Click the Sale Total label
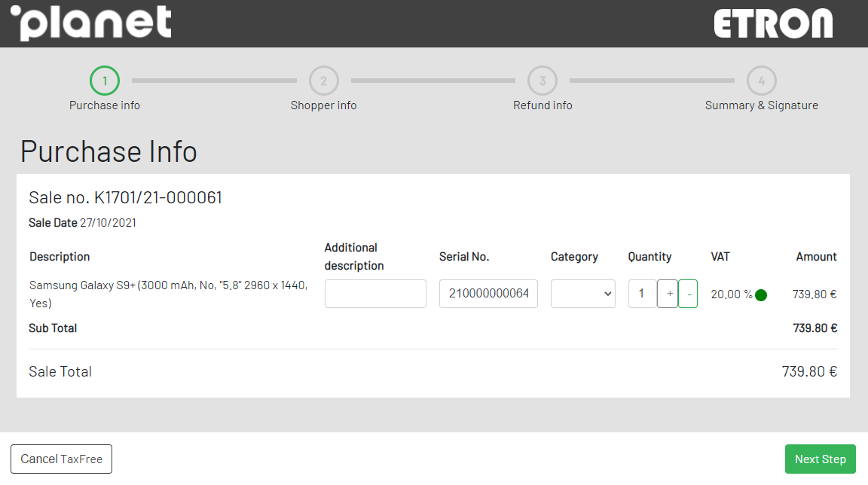Viewport: 868px width, 485px height. 60,371
